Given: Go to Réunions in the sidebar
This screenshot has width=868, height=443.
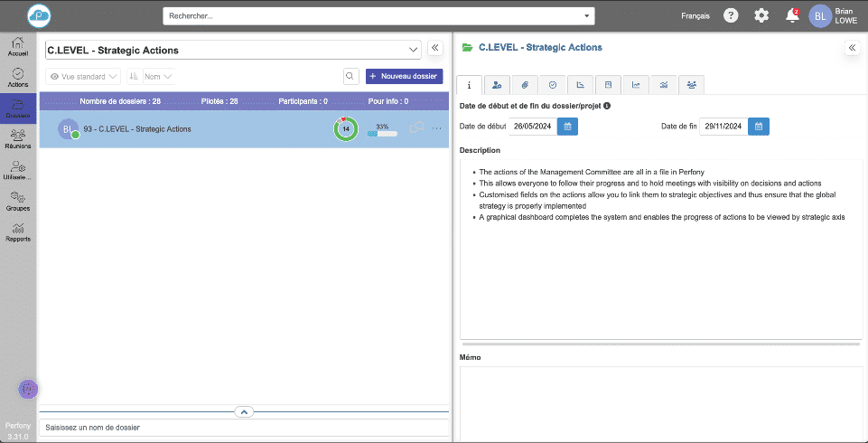Looking at the screenshot, I should [x=18, y=138].
